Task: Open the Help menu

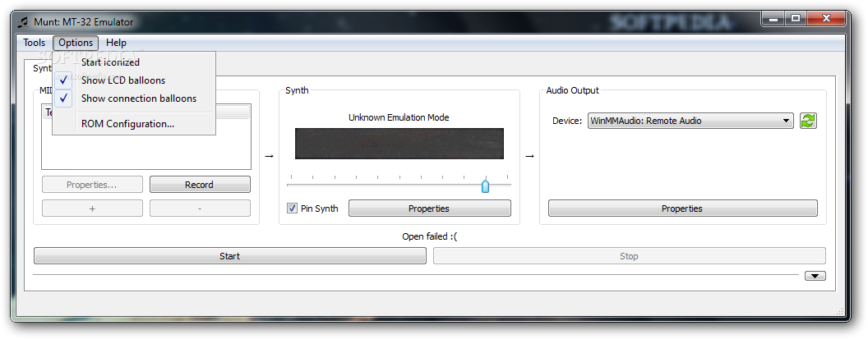Action: pos(116,43)
